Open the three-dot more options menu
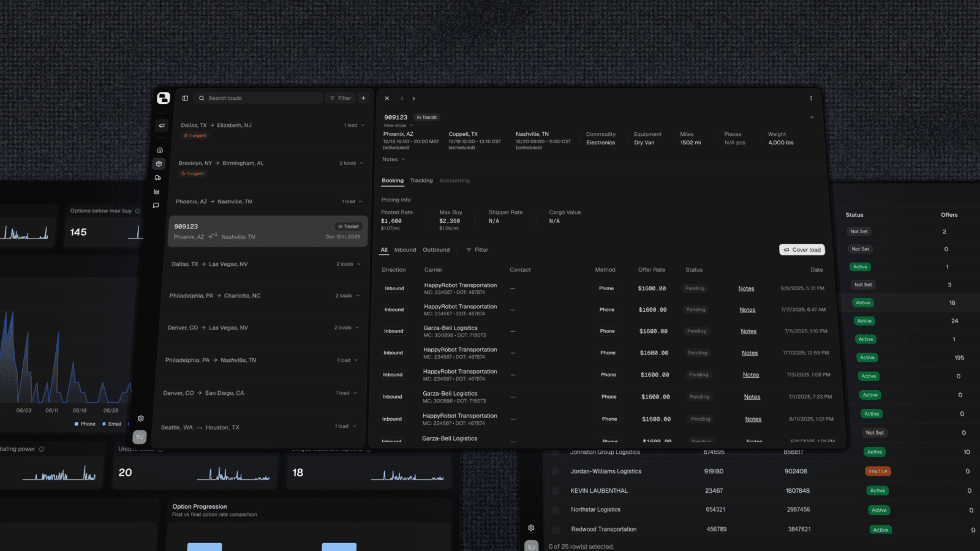Viewport: 980px width, 551px height. [x=811, y=98]
